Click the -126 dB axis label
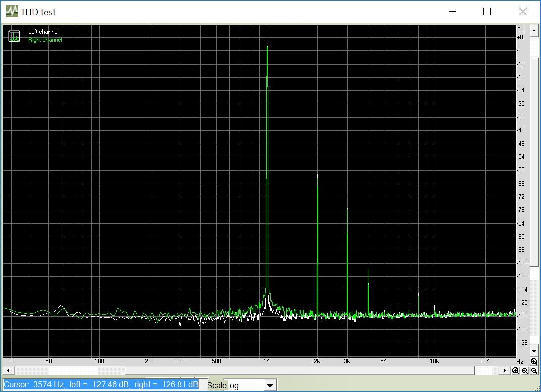The height and width of the screenshot is (392, 541). coord(522,316)
